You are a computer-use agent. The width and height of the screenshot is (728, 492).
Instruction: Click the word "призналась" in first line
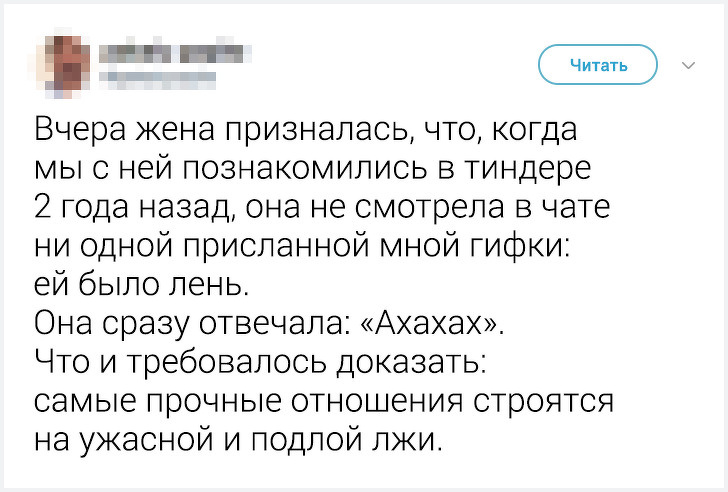click(320, 130)
